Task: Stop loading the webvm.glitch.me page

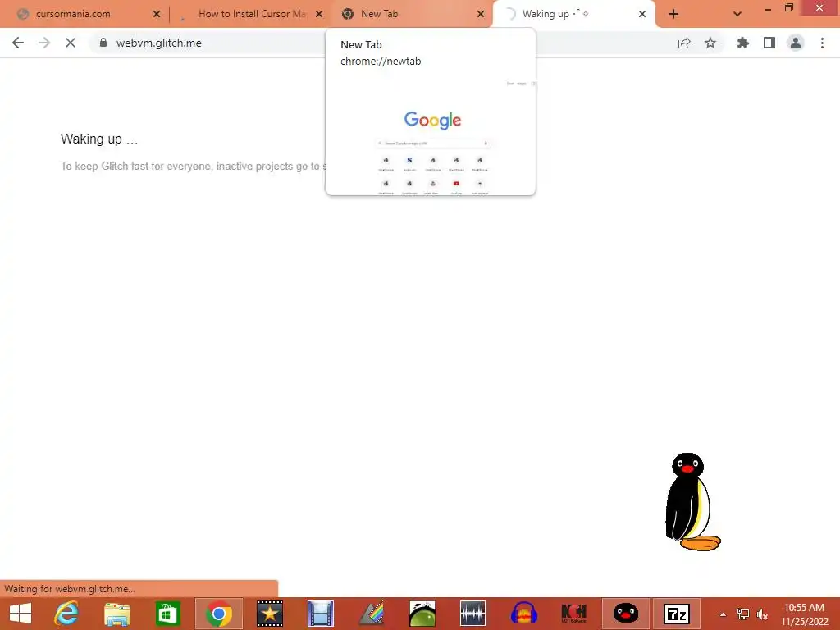Action: (x=71, y=43)
